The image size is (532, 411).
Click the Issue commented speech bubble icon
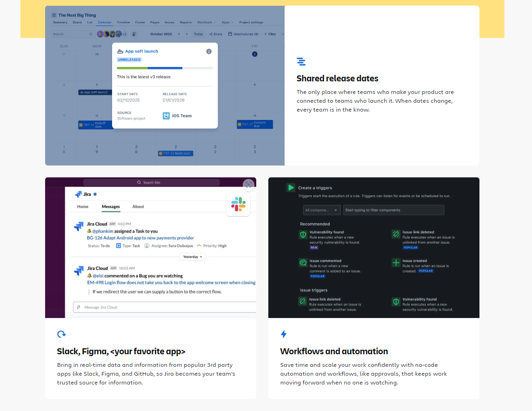pos(303,263)
